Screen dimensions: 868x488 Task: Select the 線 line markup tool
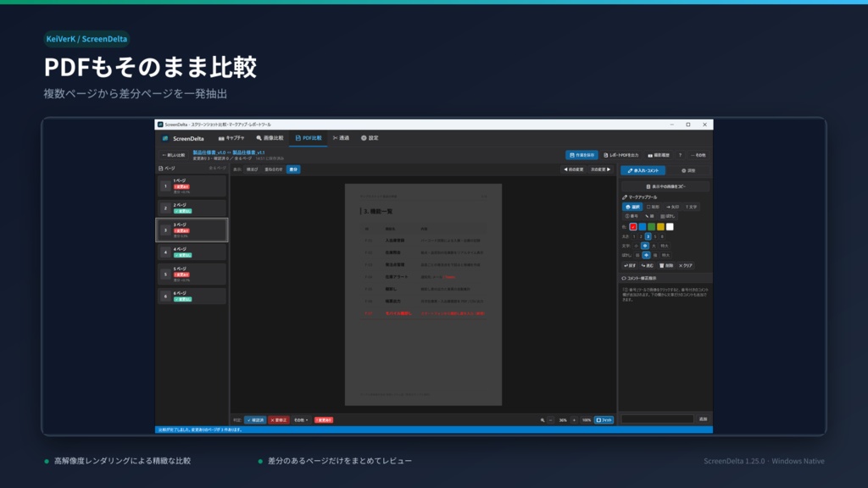pos(650,216)
